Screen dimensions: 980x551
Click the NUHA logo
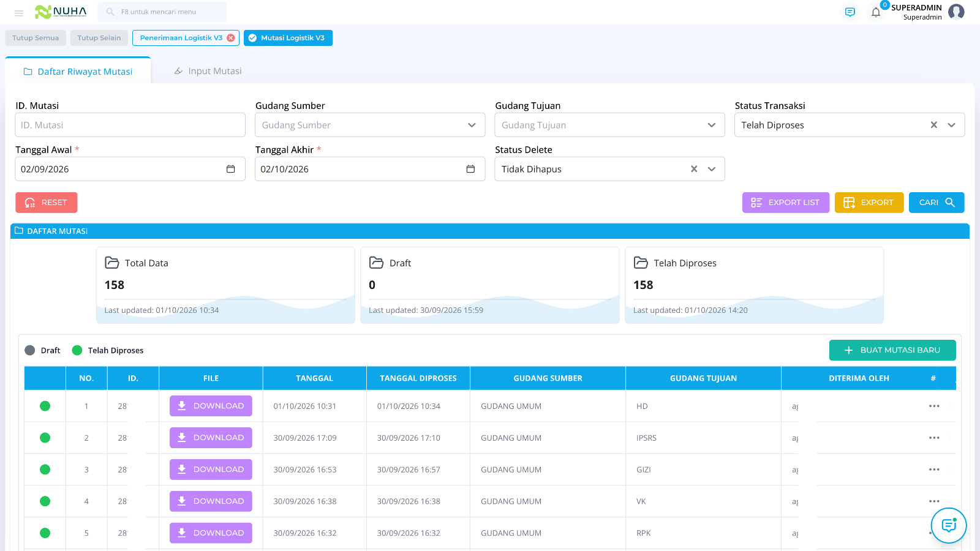pyautogui.click(x=61, y=12)
